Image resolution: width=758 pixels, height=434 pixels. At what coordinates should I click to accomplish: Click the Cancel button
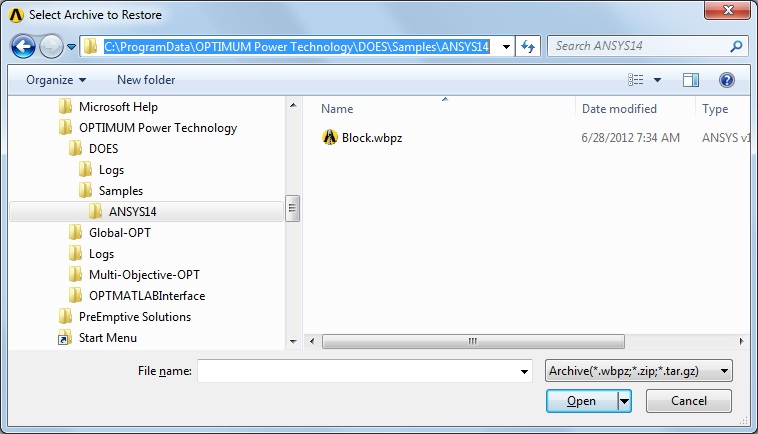tap(688, 401)
